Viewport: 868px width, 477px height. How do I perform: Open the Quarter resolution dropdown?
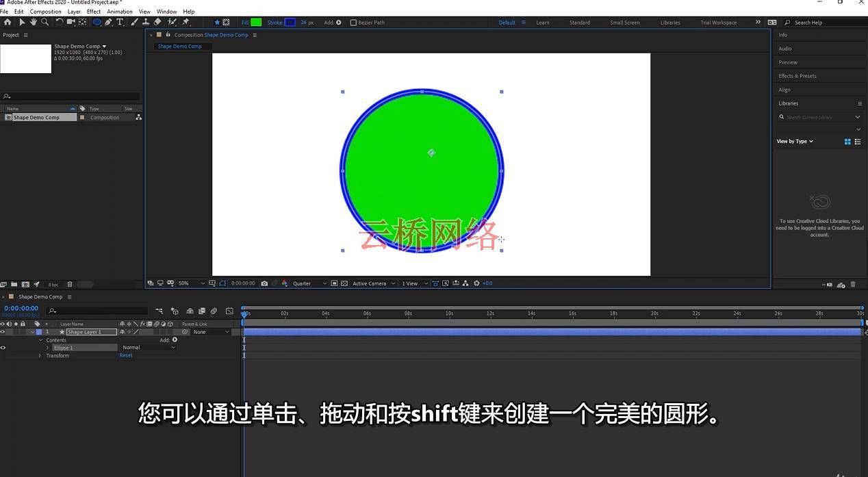(310, 283)
